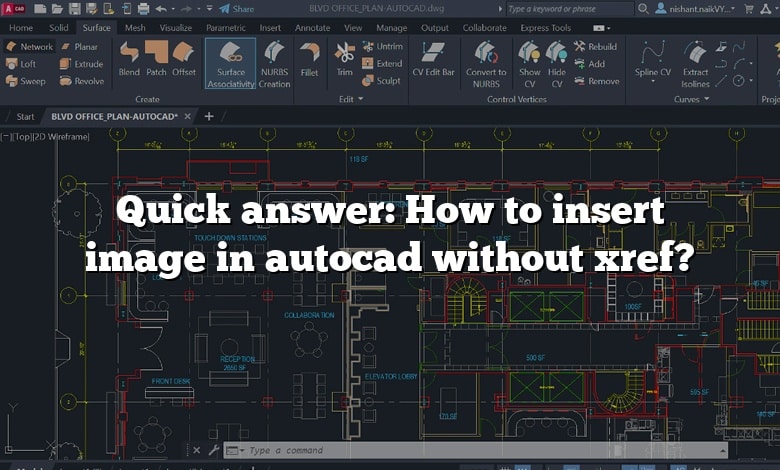Open the Spline CV dropdown arrow
Screen dimensions: 780x470
(653, 82)
